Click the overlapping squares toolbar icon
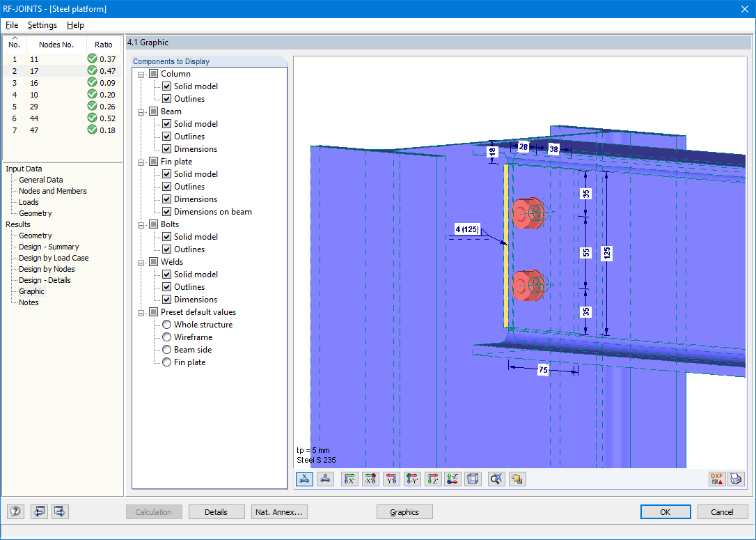 [x=517, y=479]
